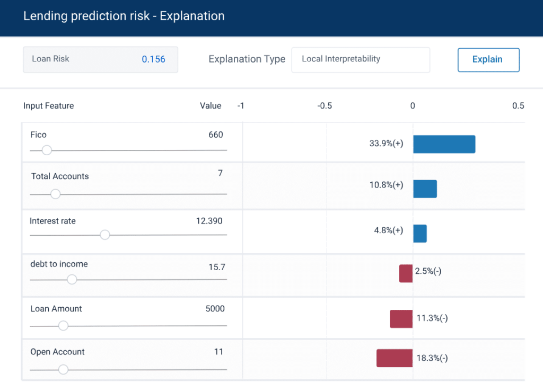Click the Open Account slider handle
The height and width of the screenshot is (392, 543).
[x=63, y=369]
